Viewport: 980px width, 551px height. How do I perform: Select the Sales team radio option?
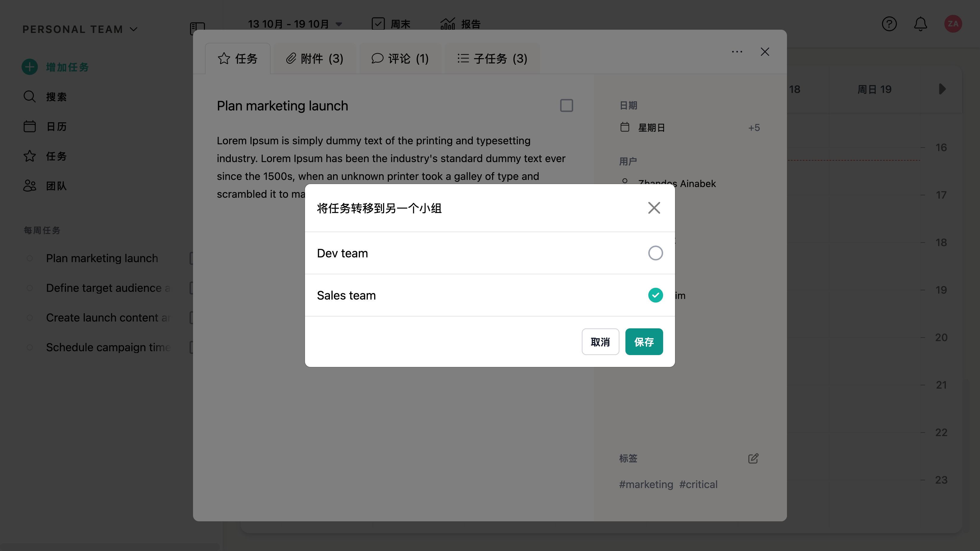pos(655,295)
